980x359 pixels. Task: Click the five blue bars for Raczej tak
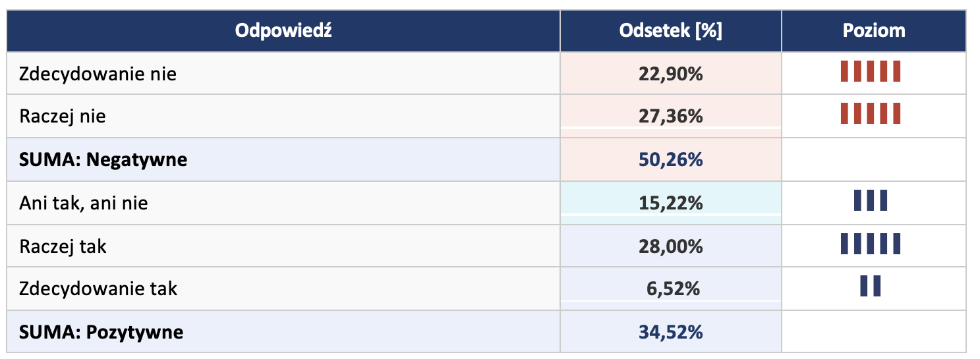click(x=870, y=244)
